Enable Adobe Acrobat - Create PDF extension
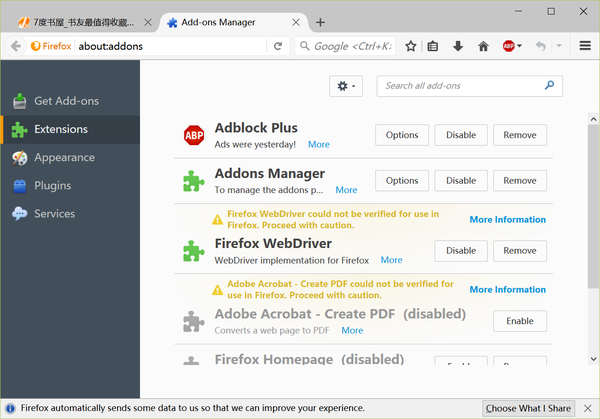The height and width of the screenshot is (419, 600). [x=519, y=320]
